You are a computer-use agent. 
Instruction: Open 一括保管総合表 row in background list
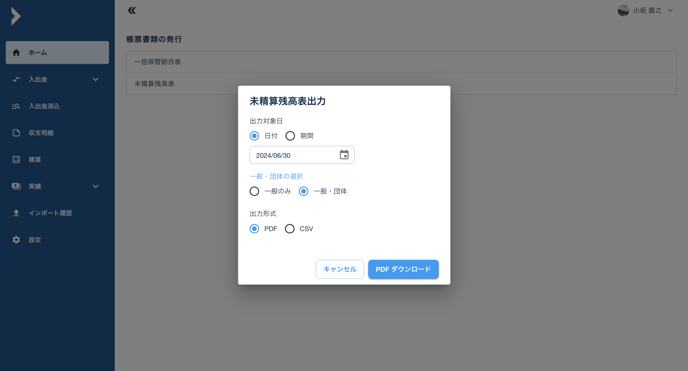(x=401, y=62)
